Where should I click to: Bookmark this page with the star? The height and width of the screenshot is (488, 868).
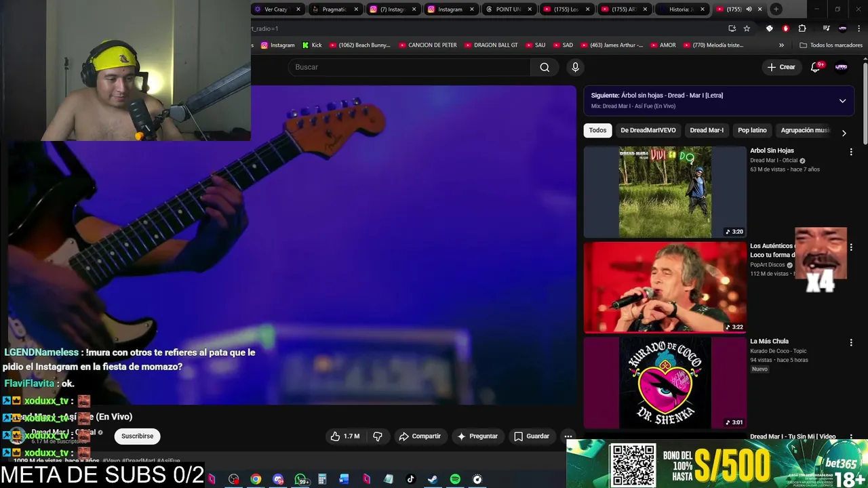click(x=747, y=28)
